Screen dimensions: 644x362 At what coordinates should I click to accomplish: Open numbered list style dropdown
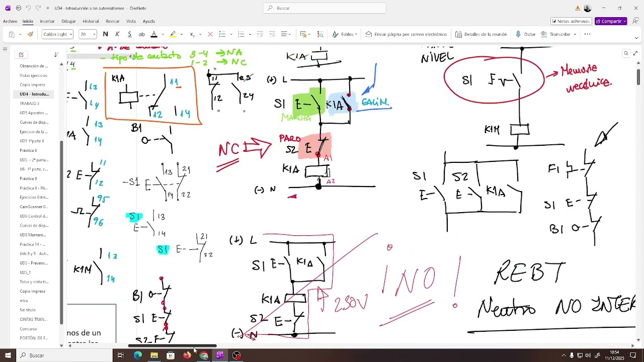pyautogui.click(x=250, y=34)
